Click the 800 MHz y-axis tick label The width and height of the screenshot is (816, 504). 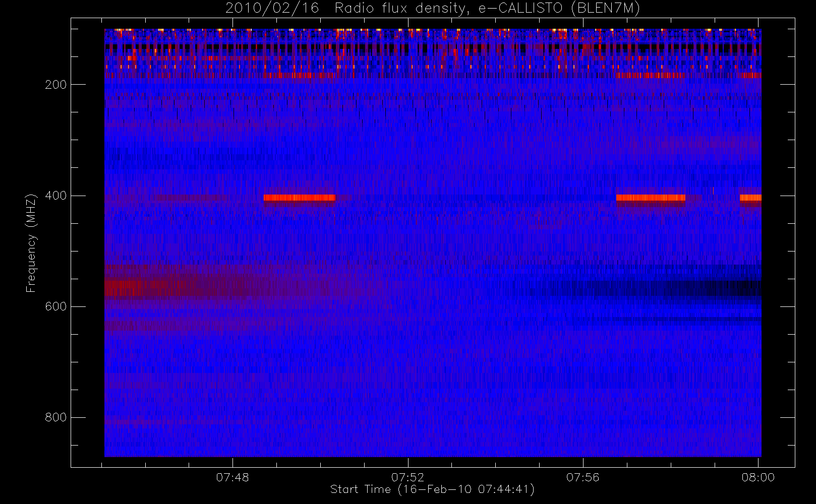pos(55,417)
